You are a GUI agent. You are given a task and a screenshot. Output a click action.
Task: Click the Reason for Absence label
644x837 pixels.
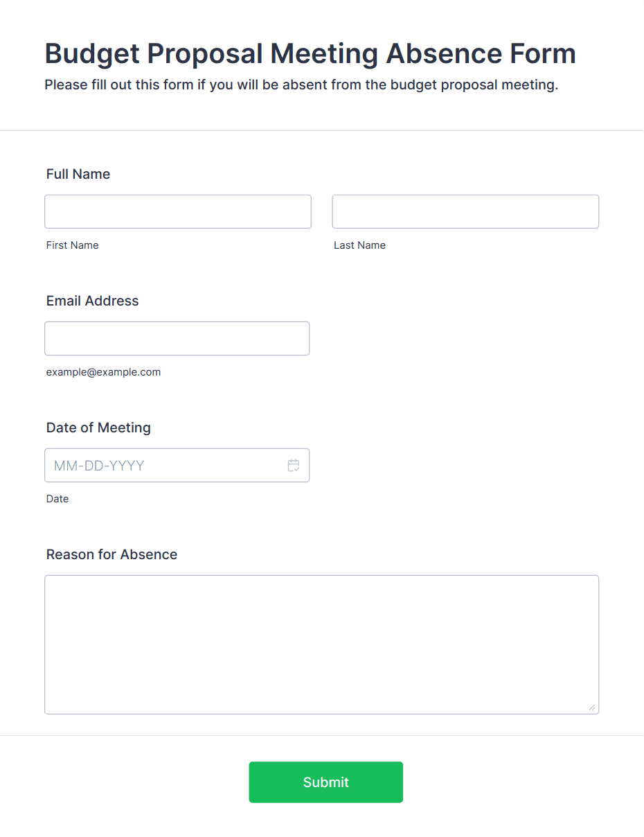click(111, 554)
